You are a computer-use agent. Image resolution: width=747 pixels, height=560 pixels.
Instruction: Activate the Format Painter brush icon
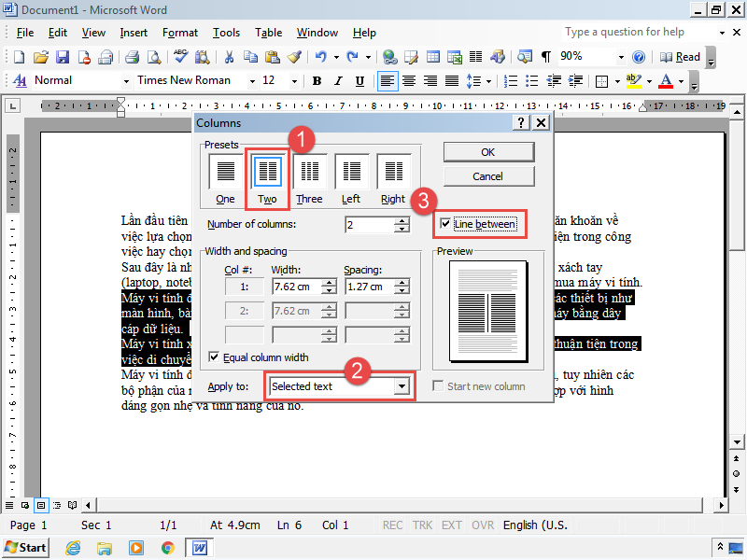coord(294,57)
